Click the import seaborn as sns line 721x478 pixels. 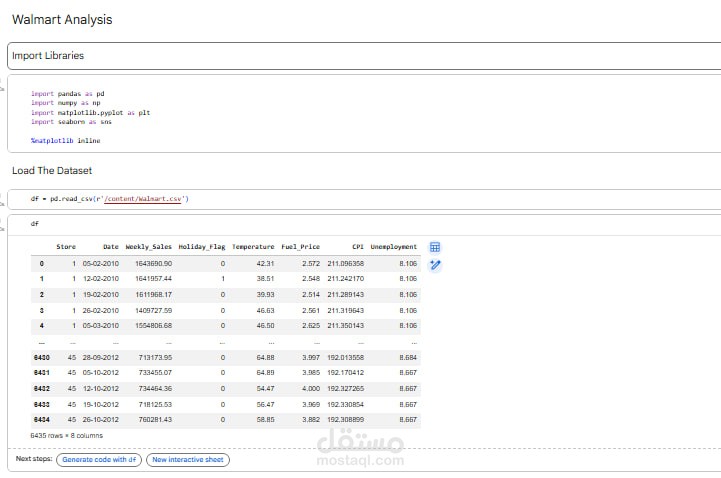(x=71, y=122)
